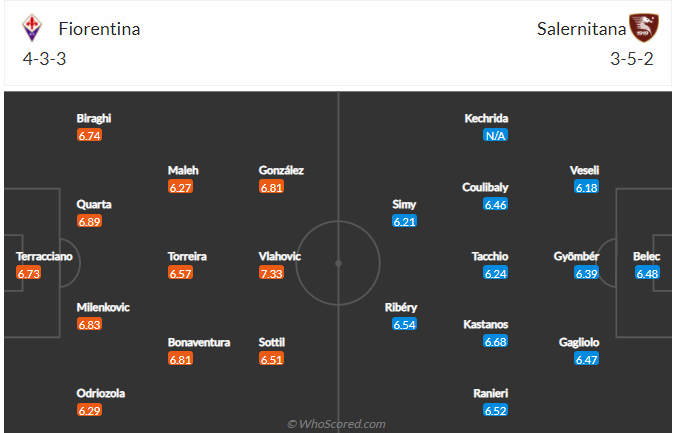Click the Fiorentina club crest icon
The width and height of the screenshot is (673, 433).
(32, 28)
